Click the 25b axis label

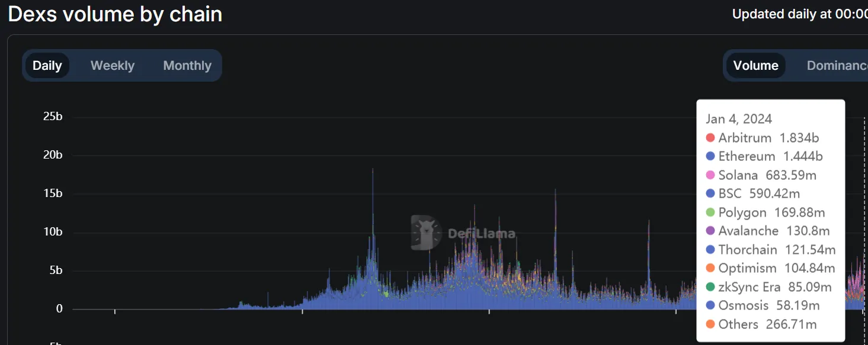53,116
